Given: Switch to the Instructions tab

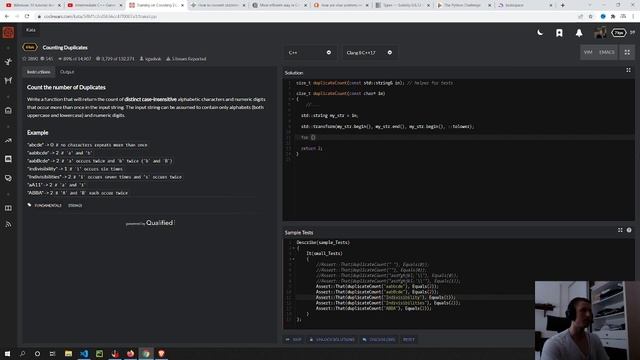Looking at the screenshot, I should point(39,72).
